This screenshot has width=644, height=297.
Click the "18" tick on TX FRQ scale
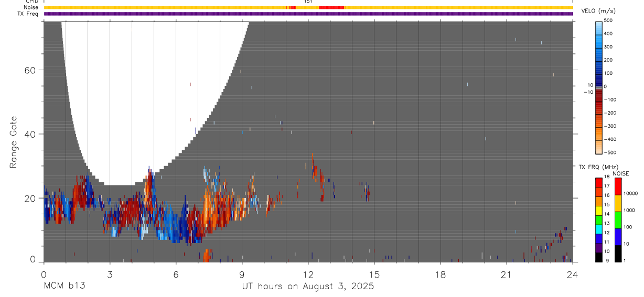pyautogui.click(x=606, y=177)
